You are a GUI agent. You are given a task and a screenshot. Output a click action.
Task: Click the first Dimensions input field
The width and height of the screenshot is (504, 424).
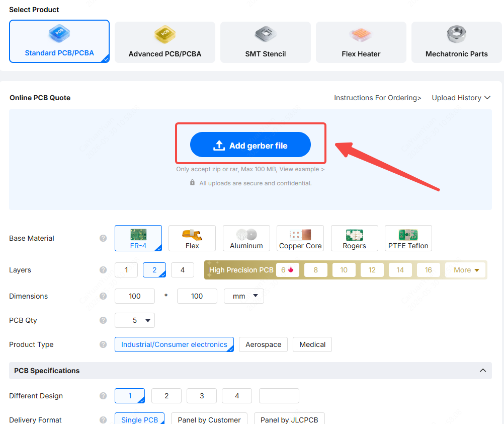pos(135,296)
